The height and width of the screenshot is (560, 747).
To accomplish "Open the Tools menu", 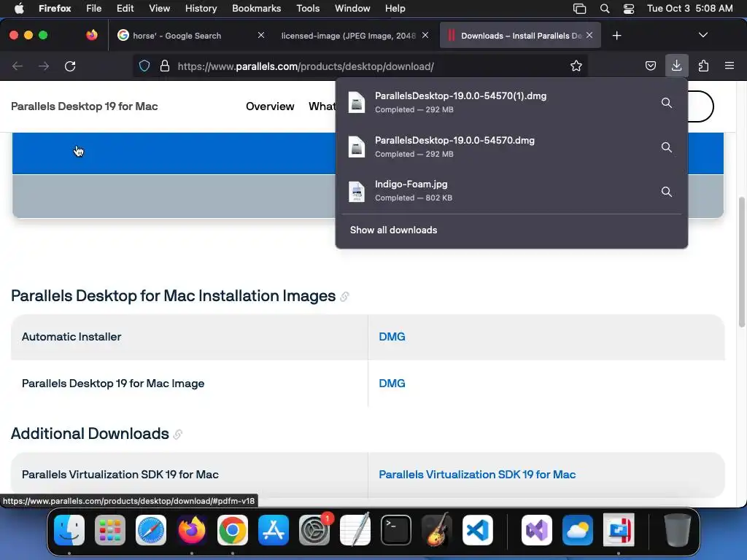I will coord(308,9).
